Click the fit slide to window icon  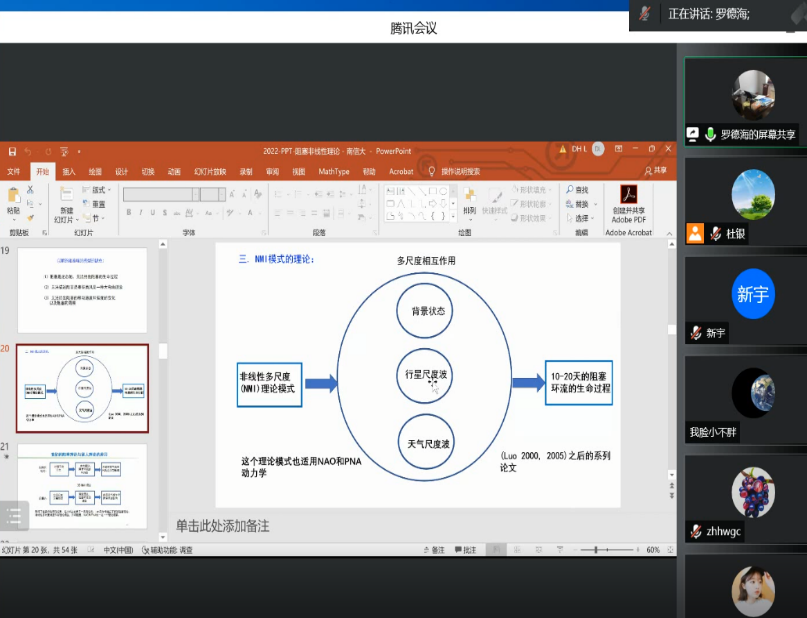[x=670, y=550]
